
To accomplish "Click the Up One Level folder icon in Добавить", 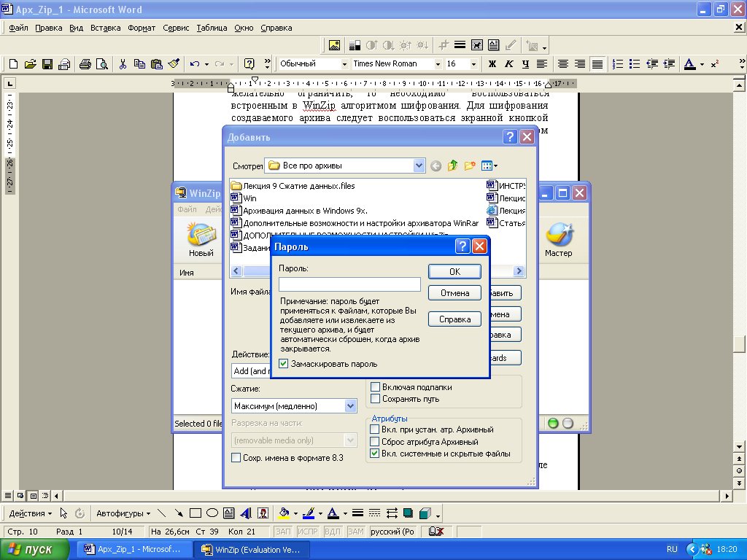I will [452, 166].
